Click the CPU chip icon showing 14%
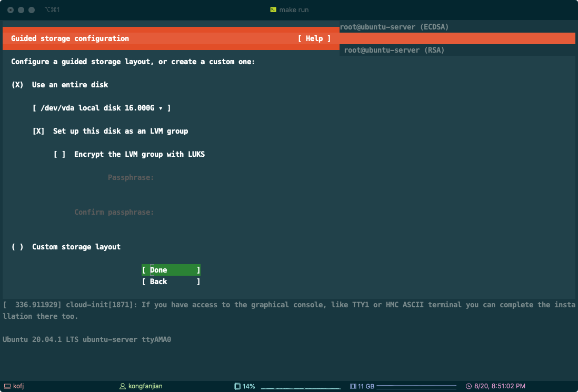This screenshot has width=578, height=392. [237, 386]
